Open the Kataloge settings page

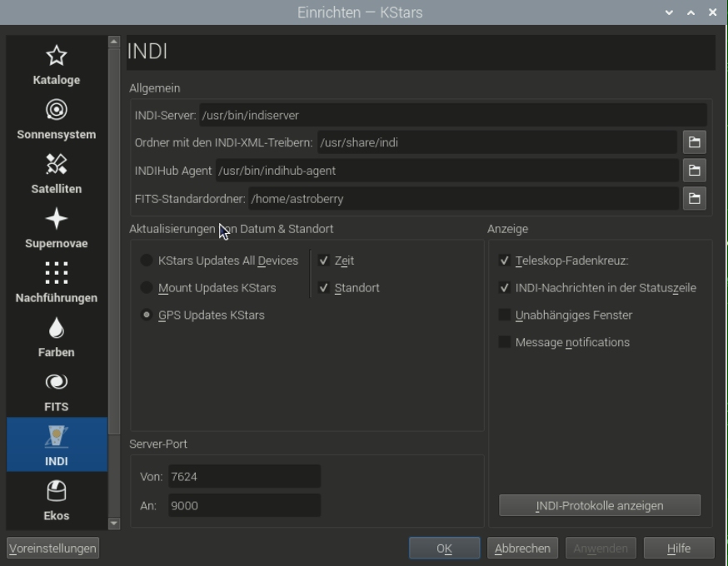(x=57, y=66)
